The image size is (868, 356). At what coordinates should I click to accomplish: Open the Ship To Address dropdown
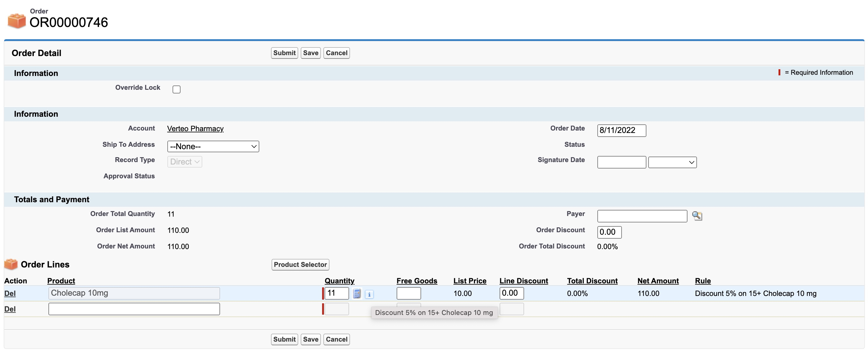point(213,146)
